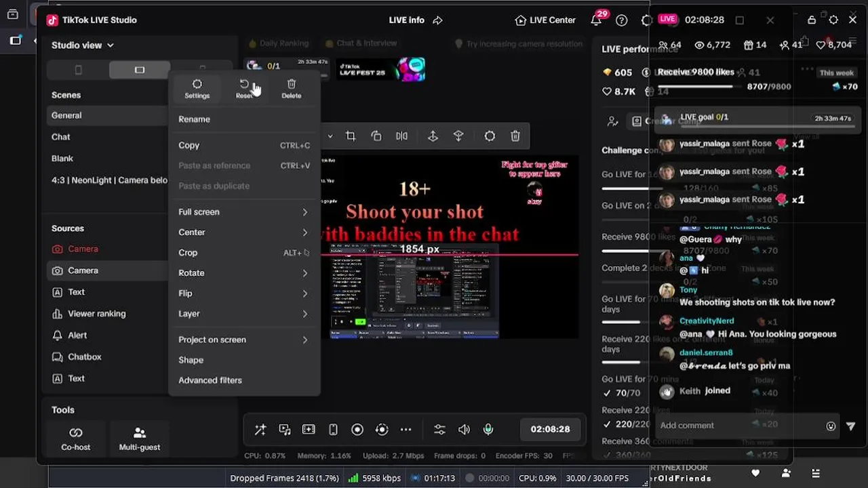Select the Blank scene
The width and height of the screenshot is (868, 488).
[108, 159]
